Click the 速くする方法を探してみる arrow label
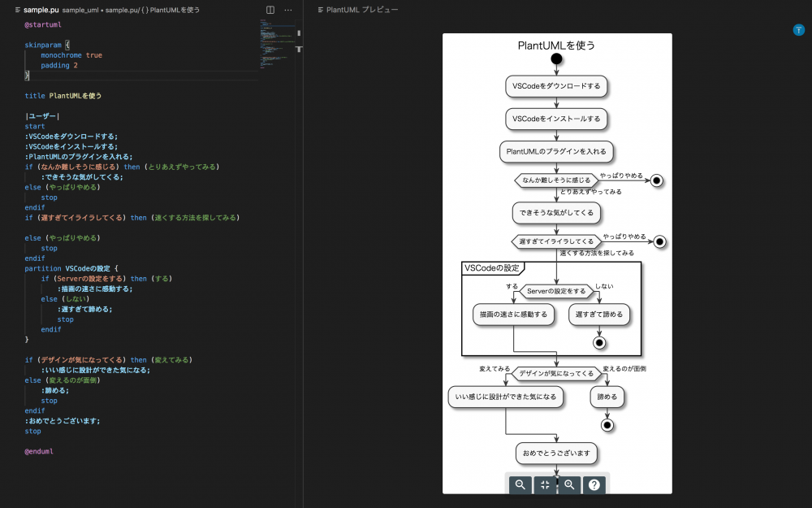 (x=597, y=253)
